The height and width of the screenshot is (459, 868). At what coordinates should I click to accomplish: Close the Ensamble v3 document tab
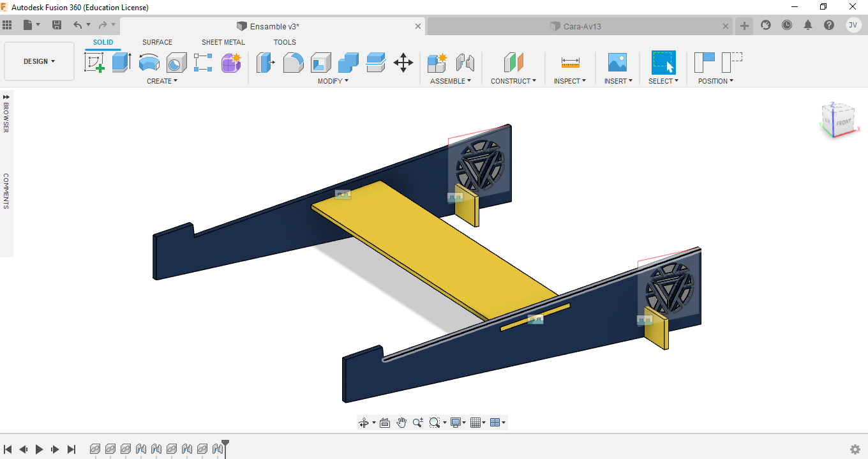[x=418, y=26]
